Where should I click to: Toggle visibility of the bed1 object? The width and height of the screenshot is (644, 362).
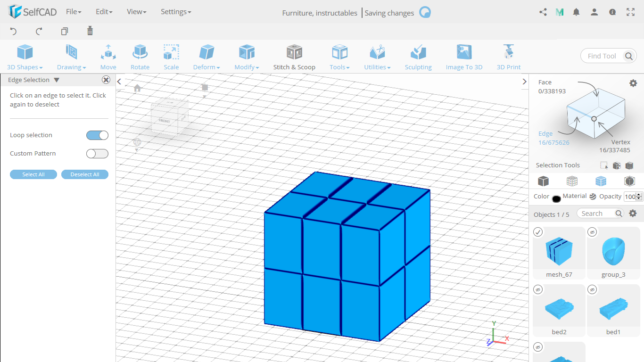click(593, 289)
